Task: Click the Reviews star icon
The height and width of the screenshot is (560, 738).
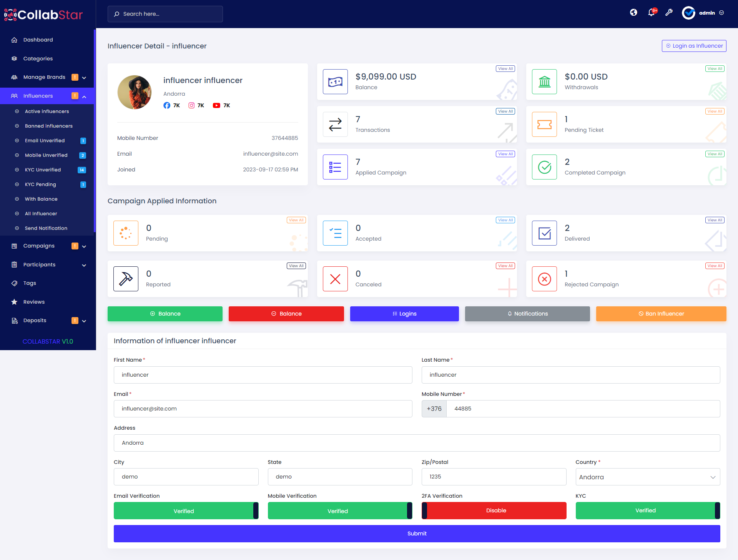Action: (x=14, y=302)
